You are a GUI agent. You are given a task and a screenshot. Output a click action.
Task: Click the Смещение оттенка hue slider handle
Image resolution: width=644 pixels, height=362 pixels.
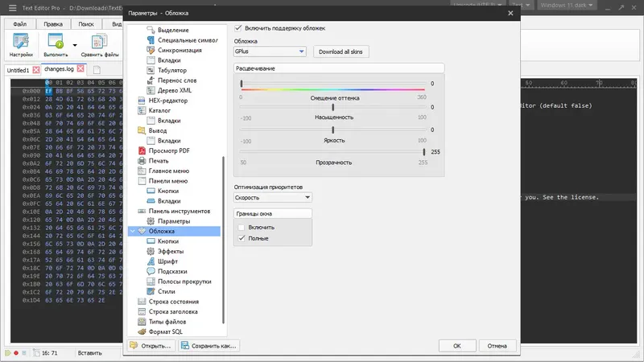click(x=242, y=84)
